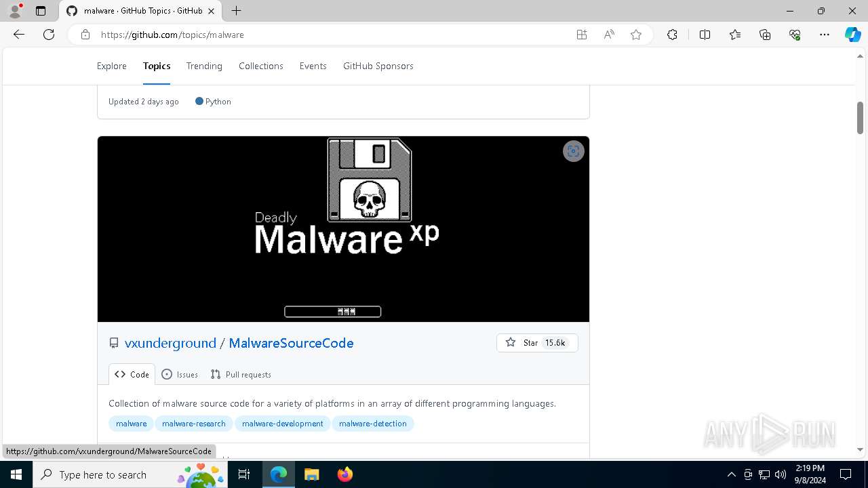Select the Topics tab
868x488 pixels.
pos(157,66)
